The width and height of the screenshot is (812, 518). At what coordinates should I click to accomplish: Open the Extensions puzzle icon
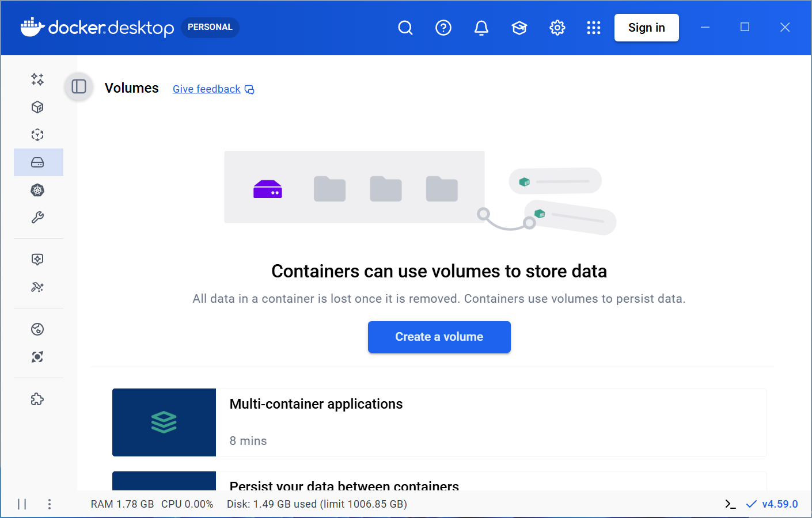pyautogui.click(x=37, y=399)
